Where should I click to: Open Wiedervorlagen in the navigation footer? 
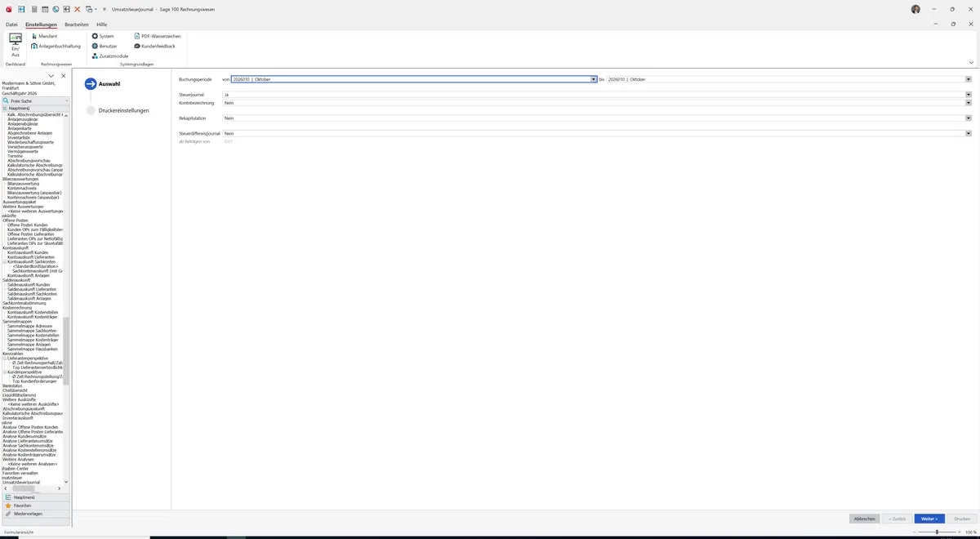point(35,514)
